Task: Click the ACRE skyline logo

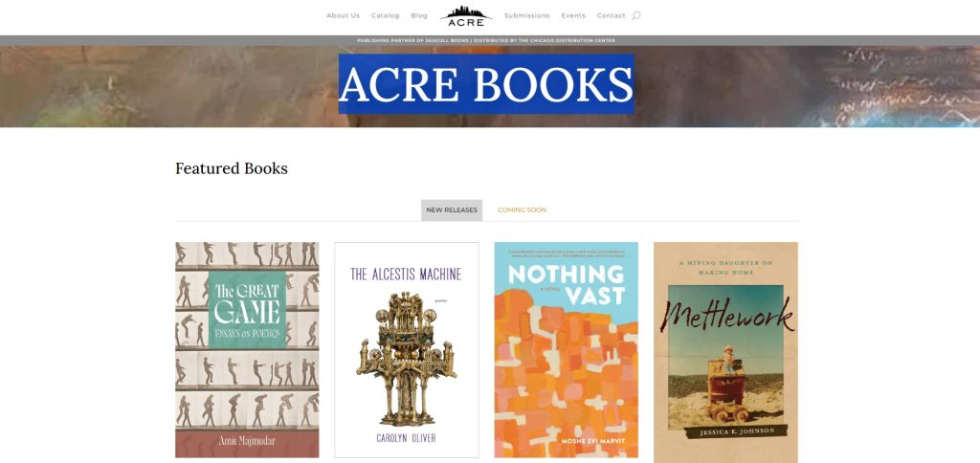Action: (x=466, y=16)
